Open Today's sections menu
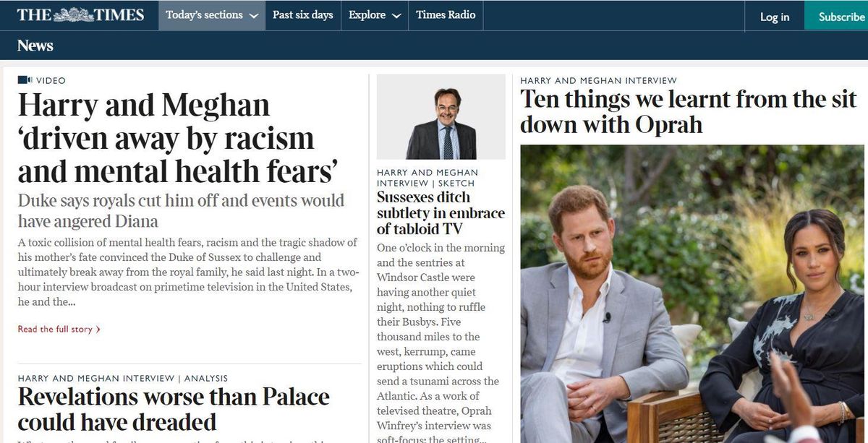This screenshot has width=868, height=443. 212,15
